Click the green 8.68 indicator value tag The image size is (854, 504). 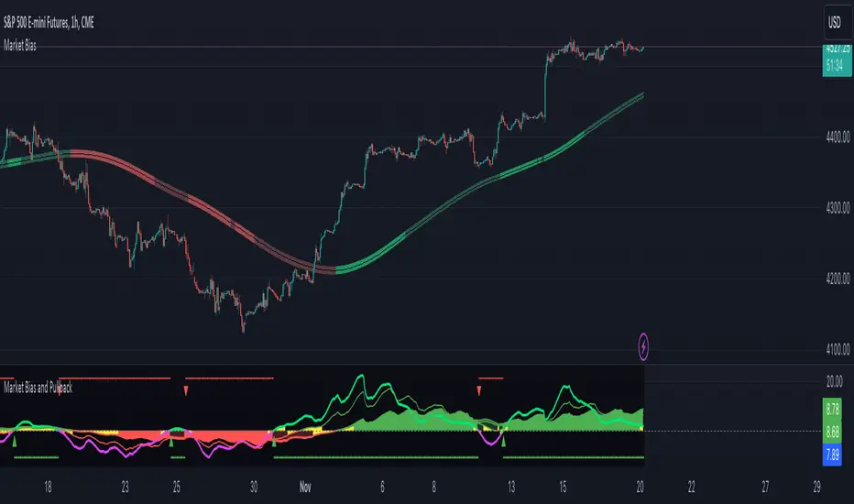coord(832,433)
